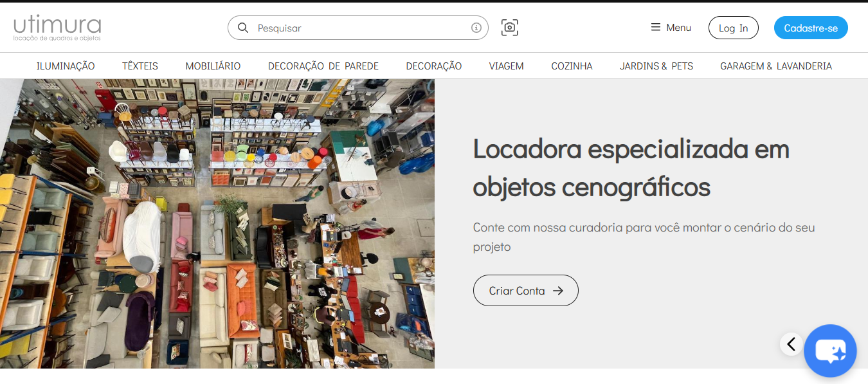
Task: Open the camera image search icon
Action: (x=510, y=28)
